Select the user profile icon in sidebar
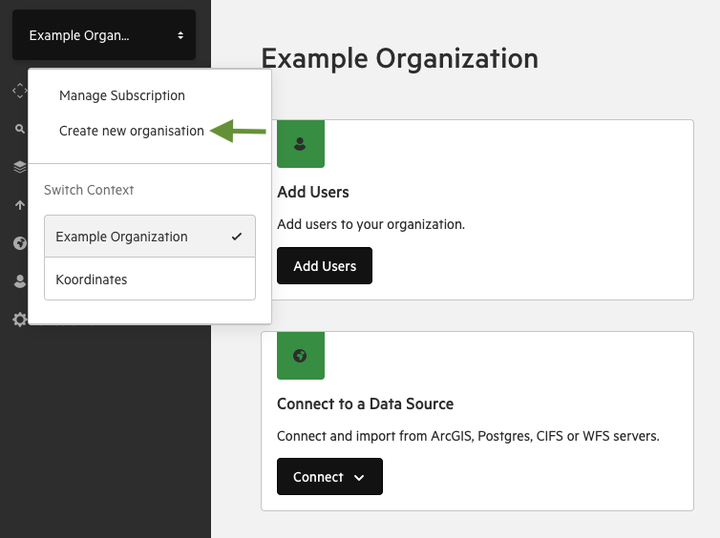The image size is (720, 538). pos(20,281)
